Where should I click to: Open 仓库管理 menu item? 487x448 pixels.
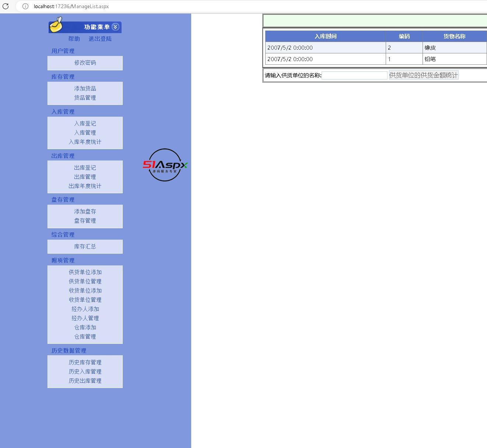point(85,336)
